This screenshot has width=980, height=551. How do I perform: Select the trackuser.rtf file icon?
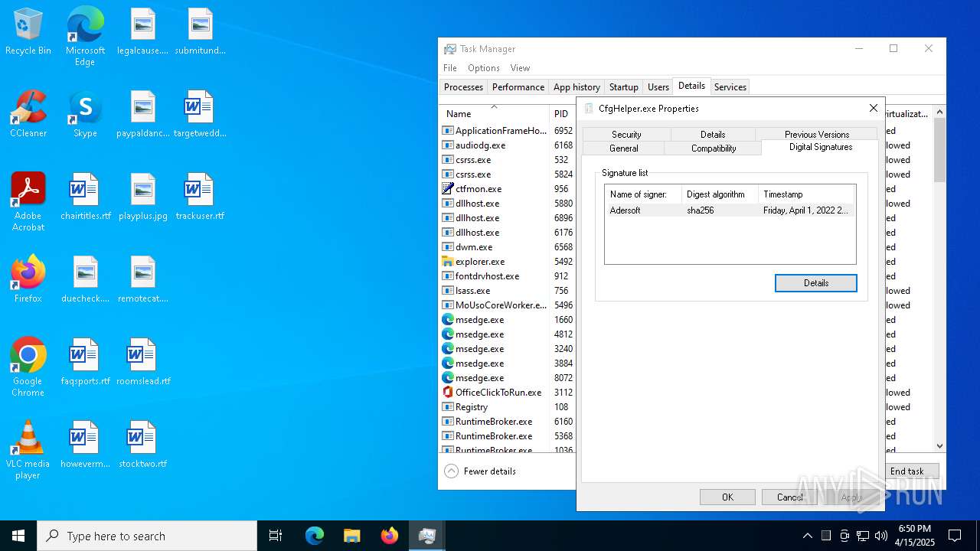coord(200,197)
